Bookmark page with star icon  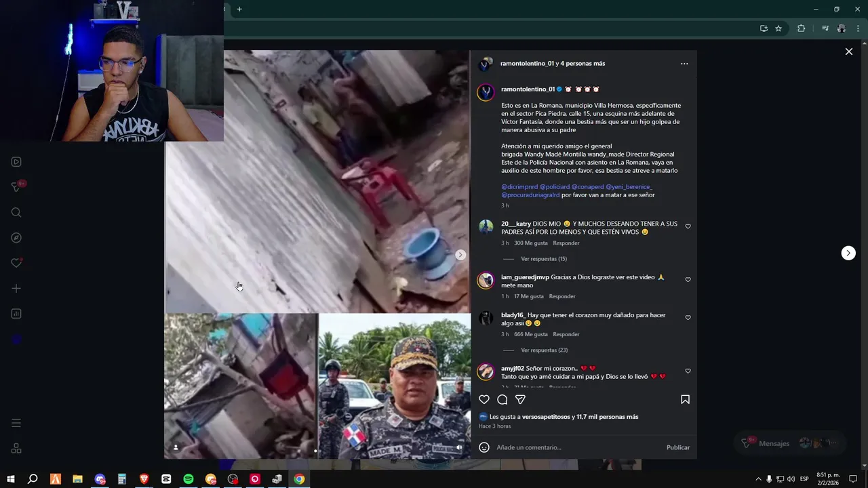(x=778, y=28)
